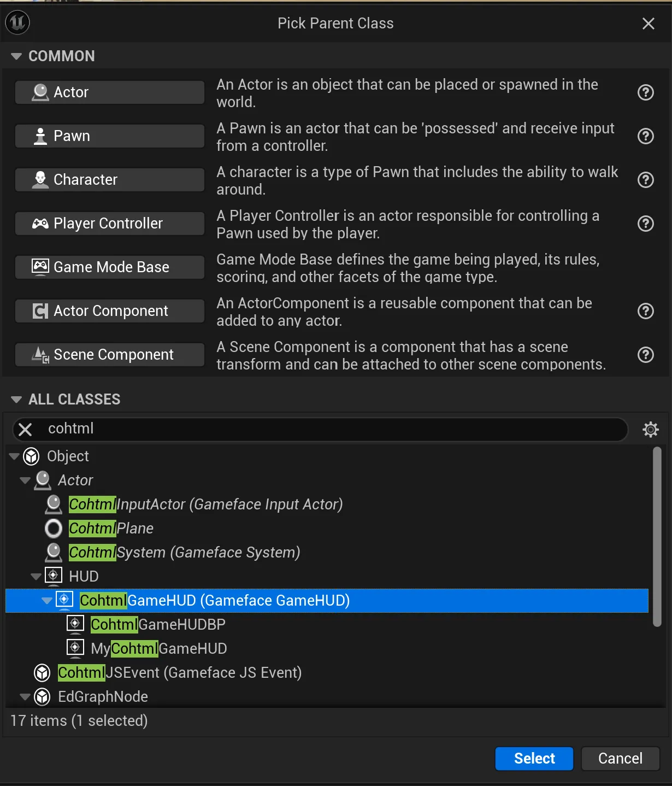Collapse the HUD tree node
This screenshot has width=672, height=786.
[36, 577]
